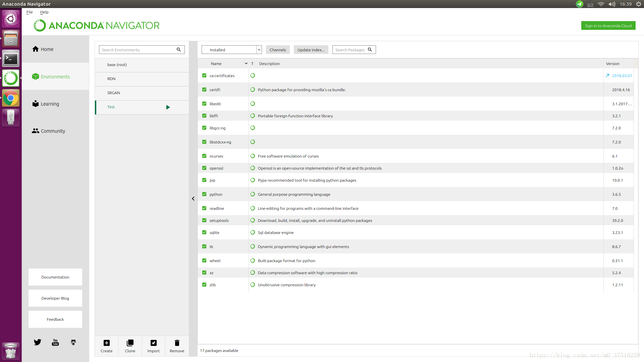This screenshot has width=644, height=362.
Task: Click the conda type icon for openssl row
Action: (253, 168)
